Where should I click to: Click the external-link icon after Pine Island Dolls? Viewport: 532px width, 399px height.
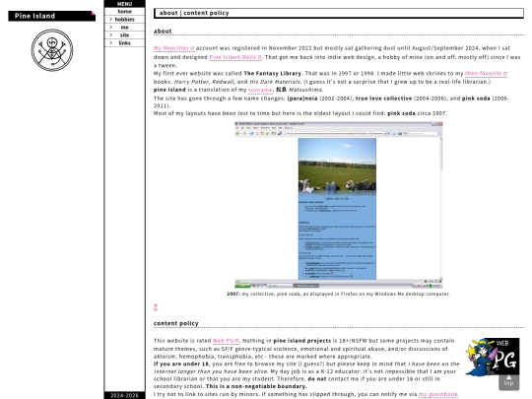click(259, 57)
